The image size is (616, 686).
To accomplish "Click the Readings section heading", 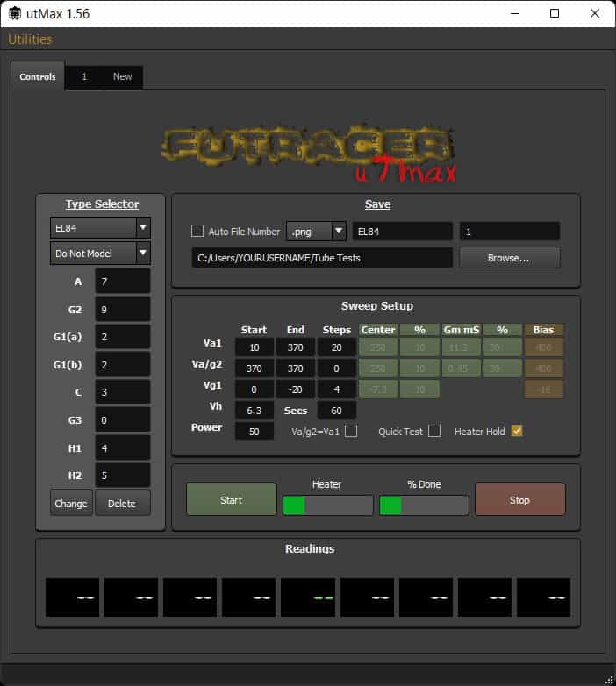I will pos(310,548).
